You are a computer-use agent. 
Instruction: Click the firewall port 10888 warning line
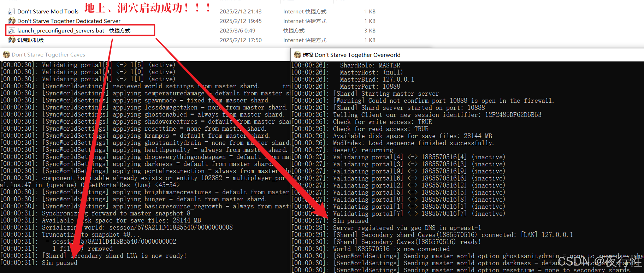click(423, 101)
